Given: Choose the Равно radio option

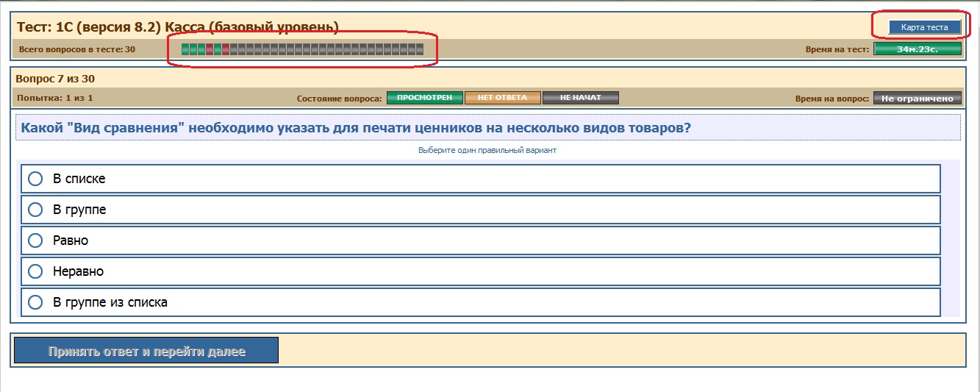Looking at the screenshot, I should tap(481, 240).
